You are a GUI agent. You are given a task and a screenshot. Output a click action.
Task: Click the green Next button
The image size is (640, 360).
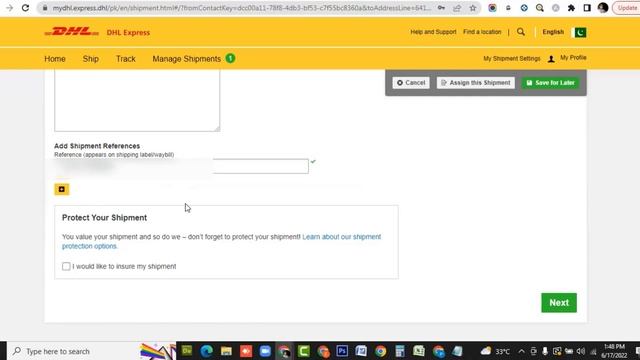(x=559, y=302)
